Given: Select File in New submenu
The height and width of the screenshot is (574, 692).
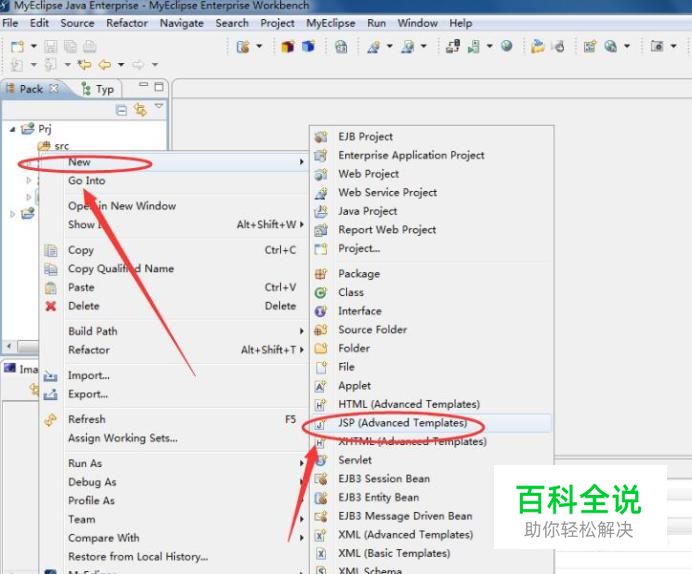Looking at the screenshot, I should (x=432, y=367).
